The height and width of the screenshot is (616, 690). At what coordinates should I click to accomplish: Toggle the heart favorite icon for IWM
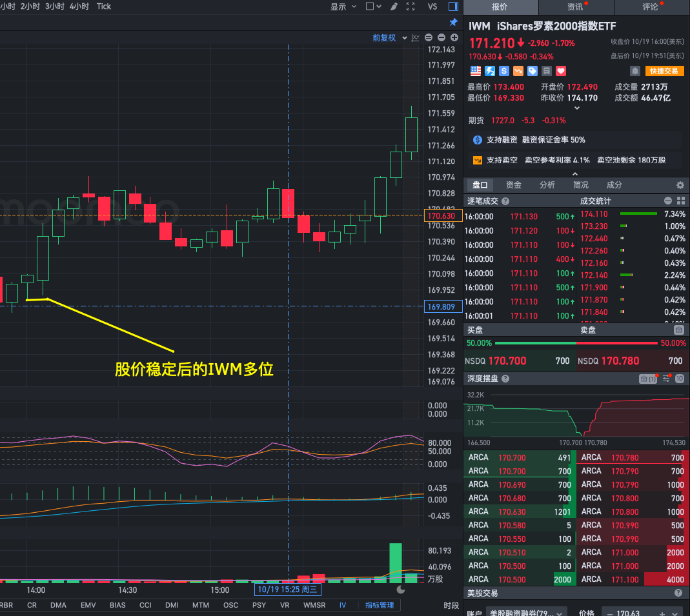560,71
